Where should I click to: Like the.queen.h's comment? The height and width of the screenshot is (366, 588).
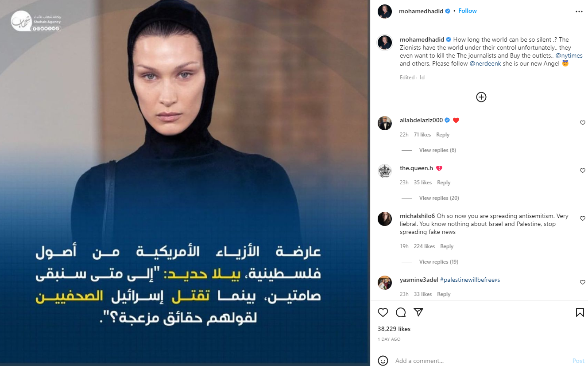pyautogui.click(x=582, y=171)
